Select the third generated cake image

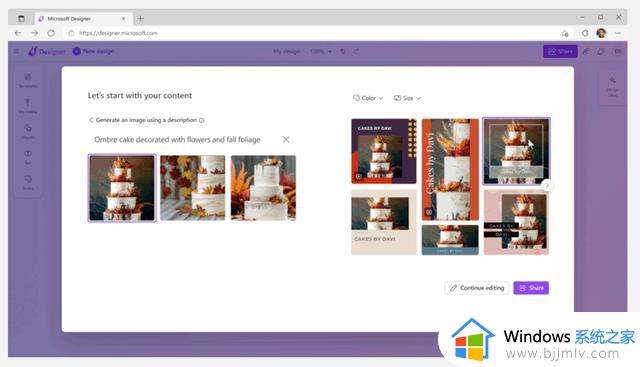click(263, 188)
